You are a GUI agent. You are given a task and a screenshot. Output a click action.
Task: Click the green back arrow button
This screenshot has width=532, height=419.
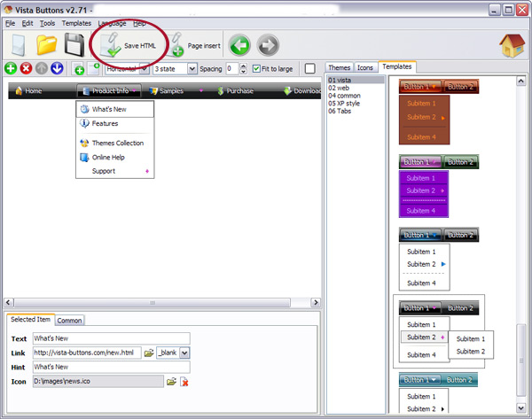[239, 45]
